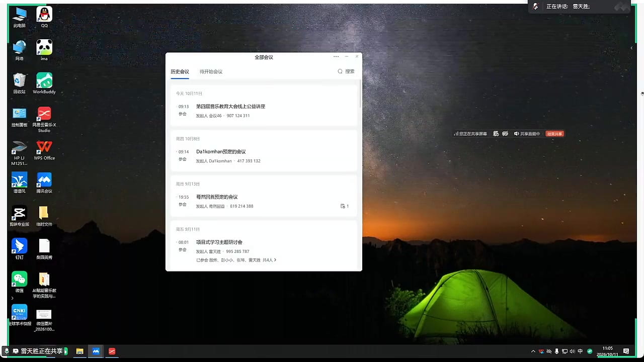This screenshot has width=644, height=362.
Task: Click the microphone tray icon
Action: click(x=556, y=351)
